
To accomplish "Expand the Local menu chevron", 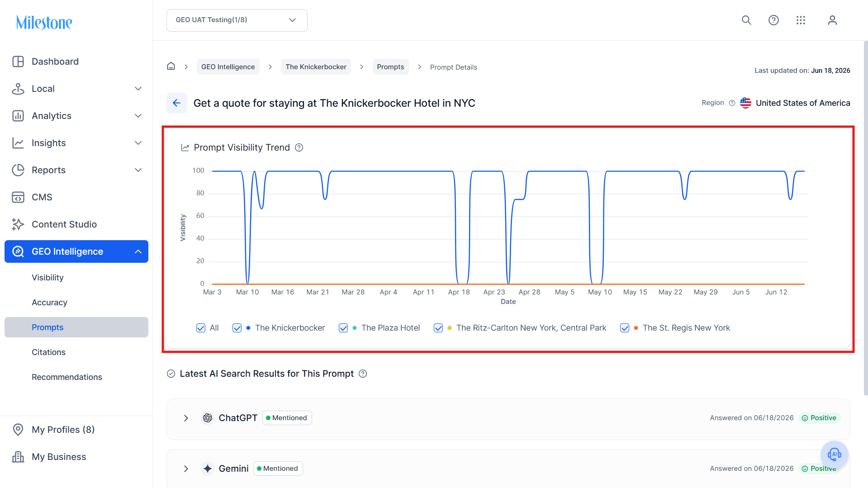I will [138, 89].
